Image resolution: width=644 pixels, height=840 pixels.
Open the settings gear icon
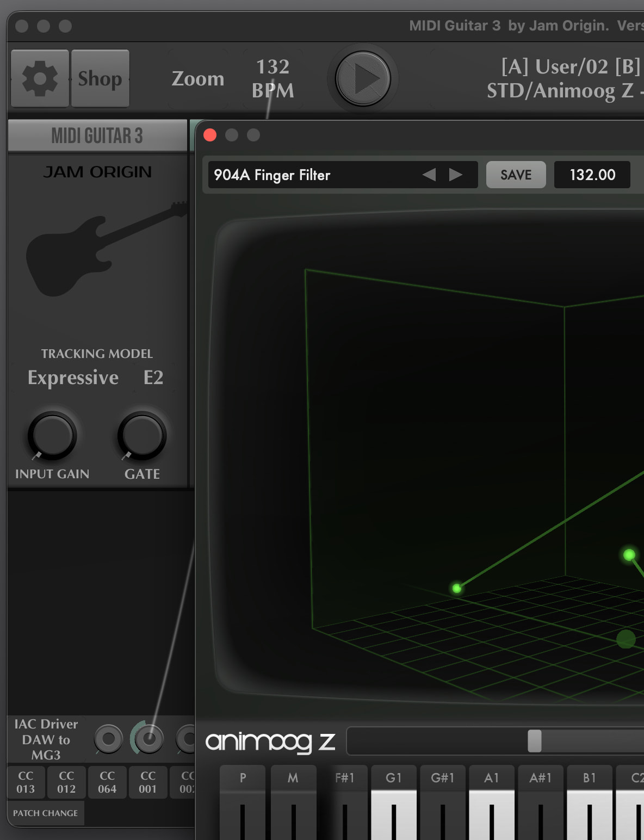tap(40, 78)
